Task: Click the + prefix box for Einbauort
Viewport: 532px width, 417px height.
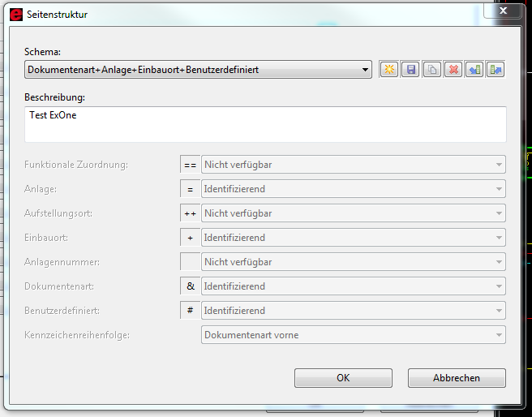Action: tap(190, 238)
